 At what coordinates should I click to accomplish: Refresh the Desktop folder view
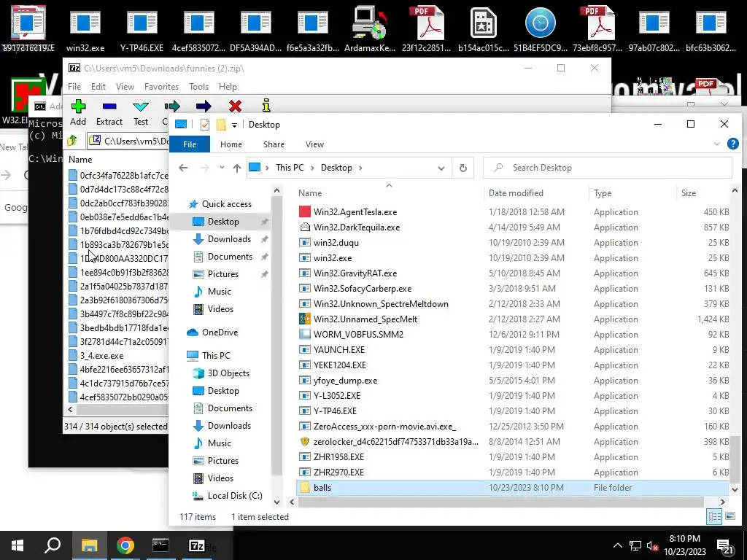(463, 168)
